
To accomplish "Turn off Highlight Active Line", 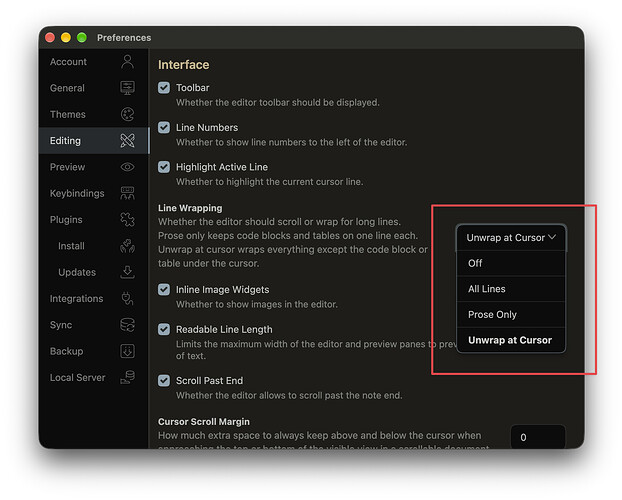I will point(164,167).
